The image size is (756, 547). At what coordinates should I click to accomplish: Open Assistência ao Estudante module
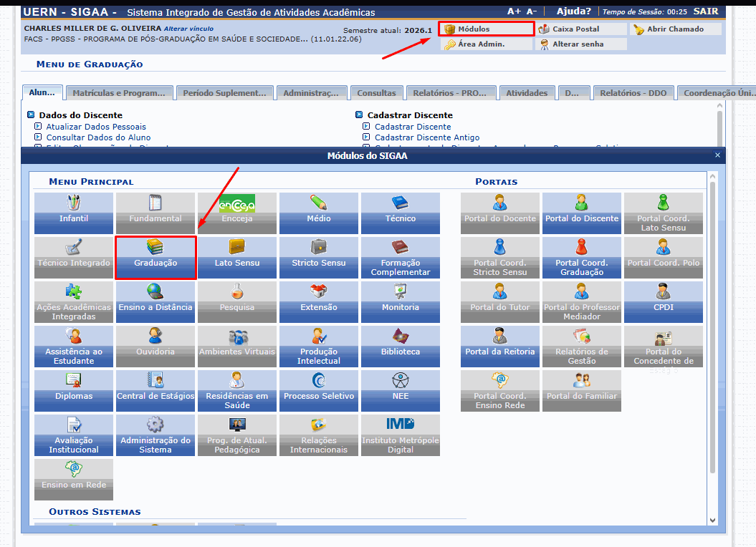(x=74, y=346)
